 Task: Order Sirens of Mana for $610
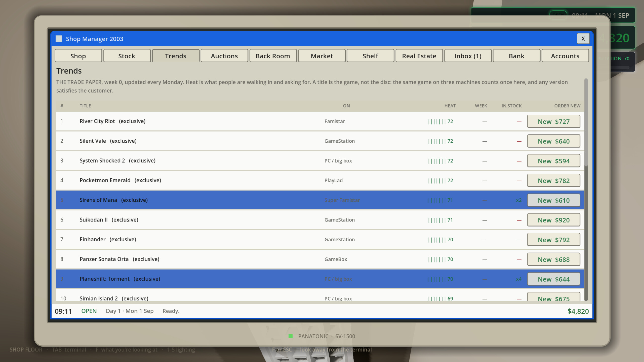[x=553, y=200]
